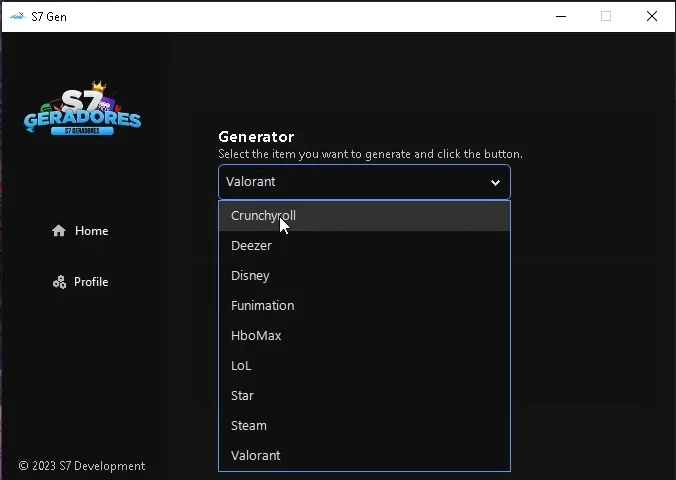Click the dropdown chevron arrow

coord(495,182)
